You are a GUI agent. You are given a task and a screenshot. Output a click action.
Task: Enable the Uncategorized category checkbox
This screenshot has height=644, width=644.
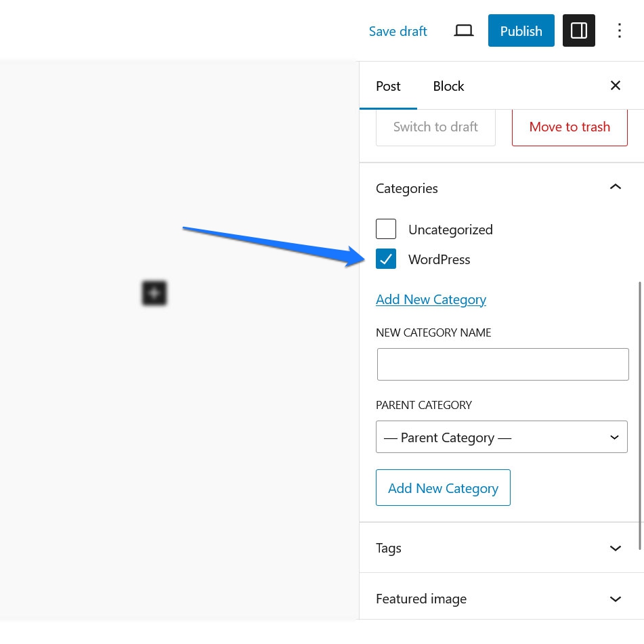point(386,229)
